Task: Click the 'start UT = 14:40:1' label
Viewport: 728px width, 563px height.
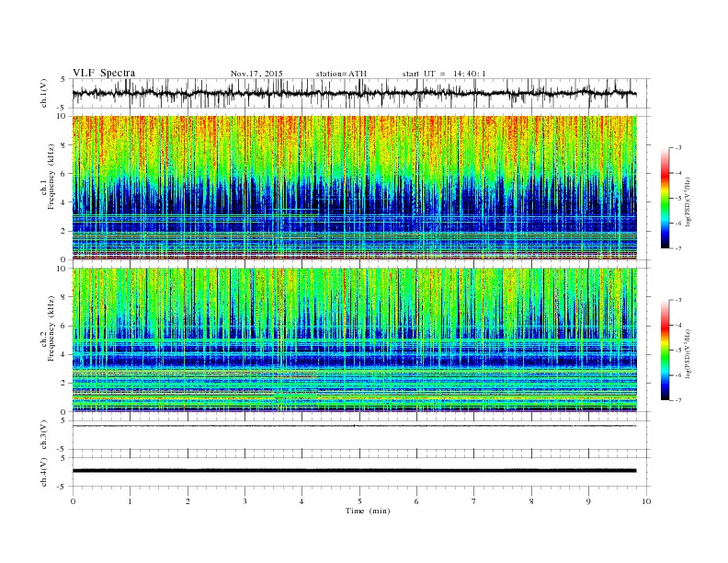Action: [x=444, y=74]
